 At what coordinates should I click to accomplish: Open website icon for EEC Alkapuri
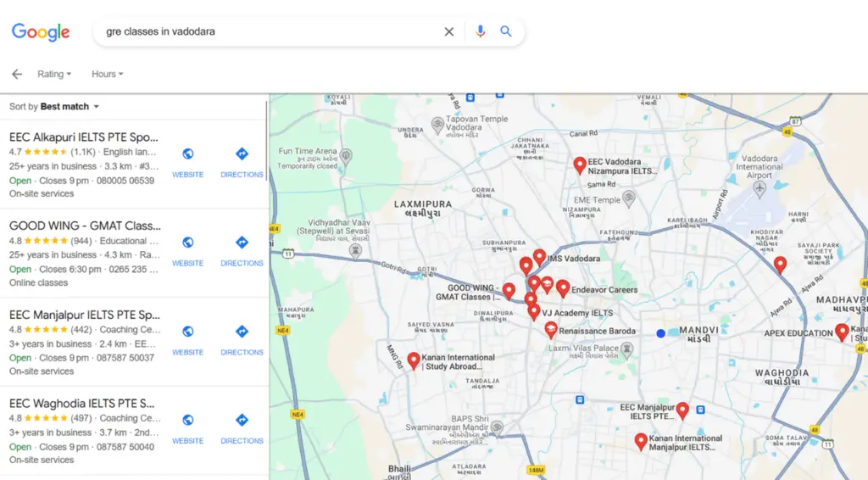click(x=187, y=153)
